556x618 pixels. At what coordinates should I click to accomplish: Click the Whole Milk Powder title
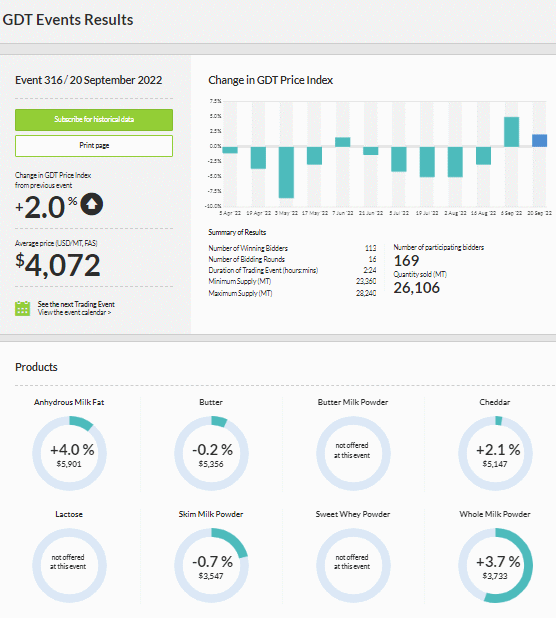[495, 514]
